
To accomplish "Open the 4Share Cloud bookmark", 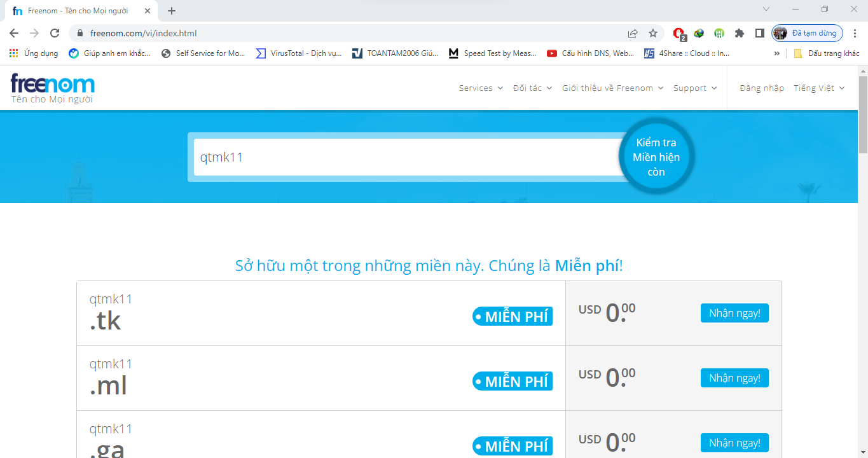I will pos(687,53).
